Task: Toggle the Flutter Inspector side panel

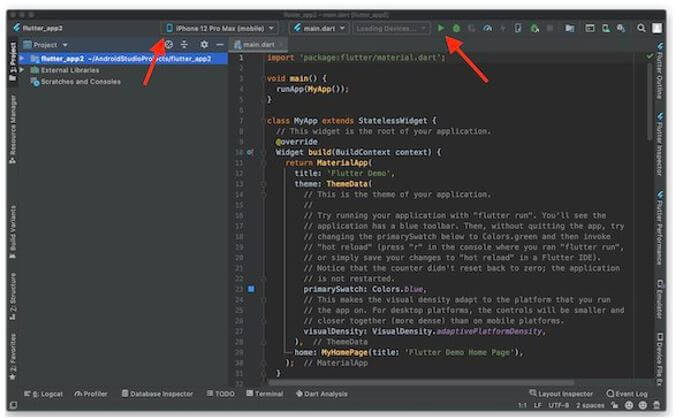Action: pyautogui.click(x=661, y=142)
